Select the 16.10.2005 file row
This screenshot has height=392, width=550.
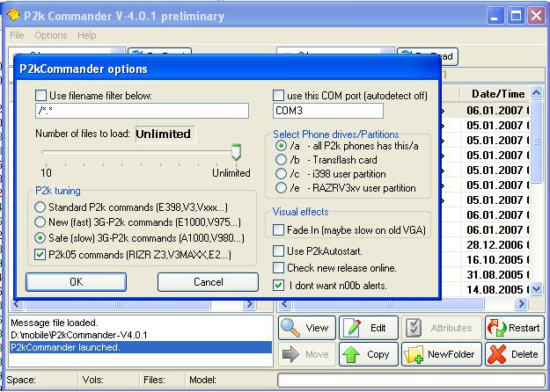[484, 259]
